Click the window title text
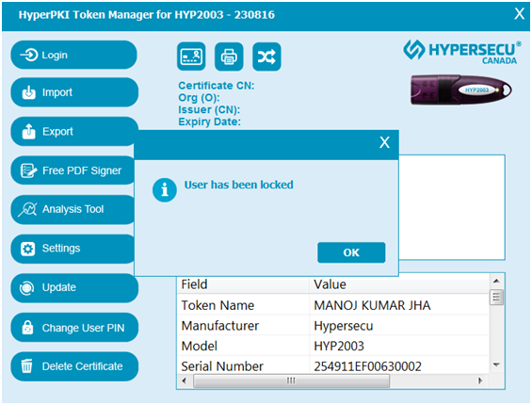This screenshot has height=405, width=532. pyautogui.click(x=147, y=14)
